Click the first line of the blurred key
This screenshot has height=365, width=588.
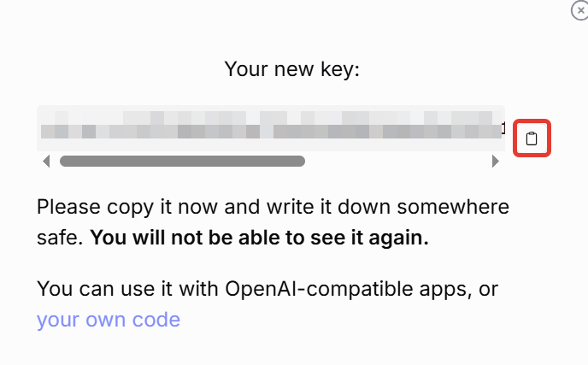(x=271, y=116)
